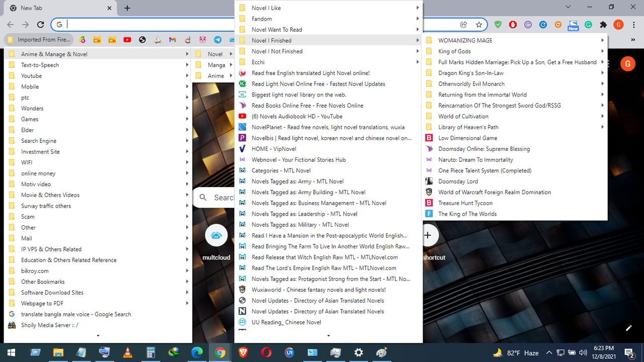Open the Software Download Sites folder
The width and height of the screenshot is (644, 362).
pos(98,293)
